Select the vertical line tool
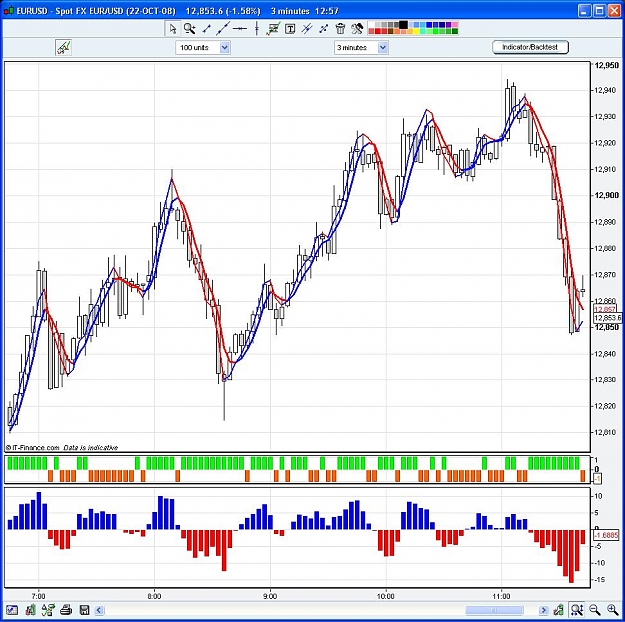This screenshot has width=625, height=622. [x=257, y=29]
